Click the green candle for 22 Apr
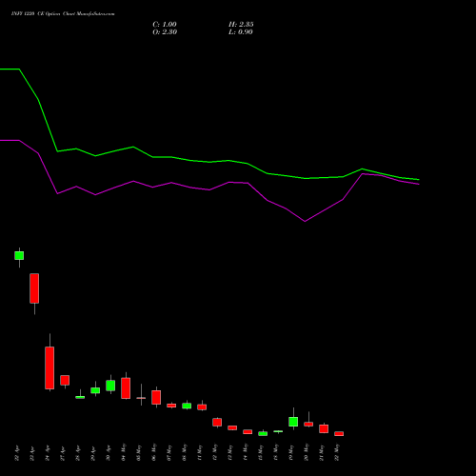The image size is (476, 476). point(19,255)
